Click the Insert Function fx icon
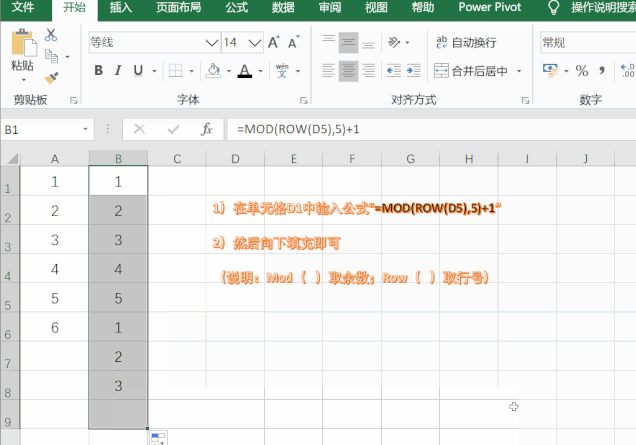The image size is (636, 445). pos(206,129)
